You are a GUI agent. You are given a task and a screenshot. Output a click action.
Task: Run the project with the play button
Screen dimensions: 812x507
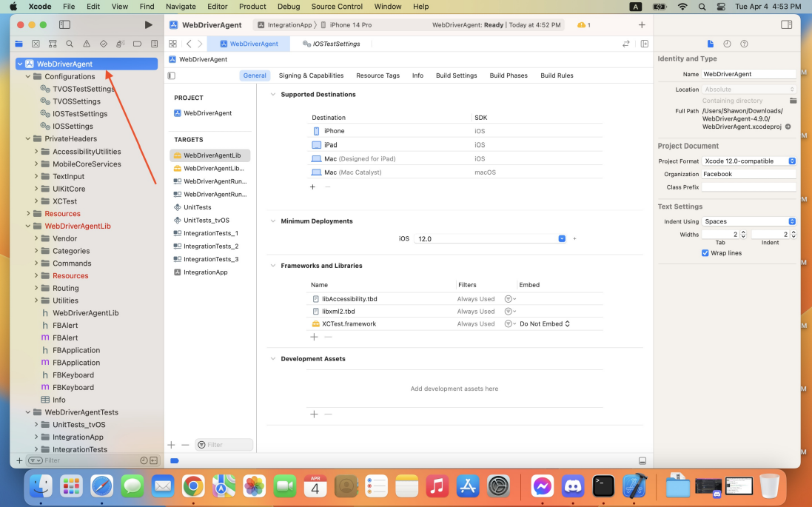(x=149, y=25)
